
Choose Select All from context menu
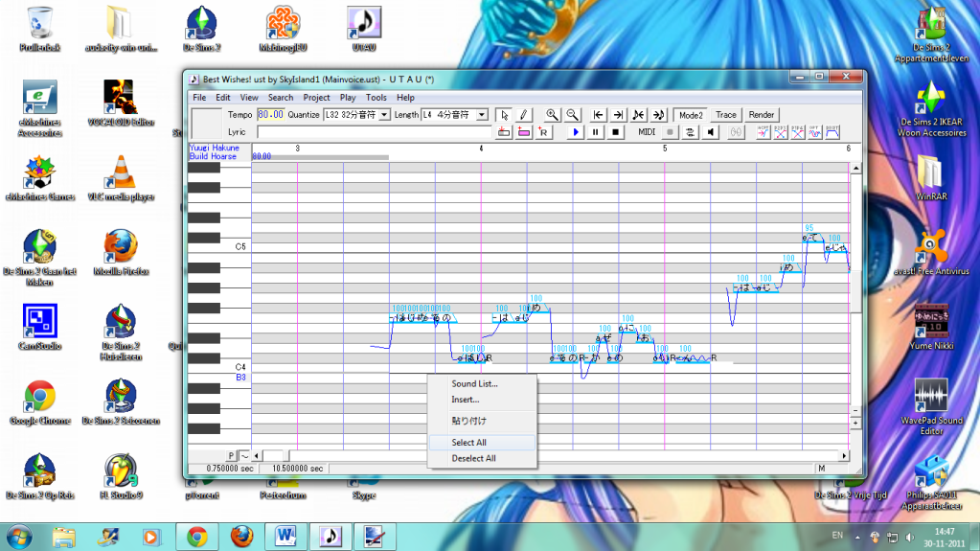469,443
